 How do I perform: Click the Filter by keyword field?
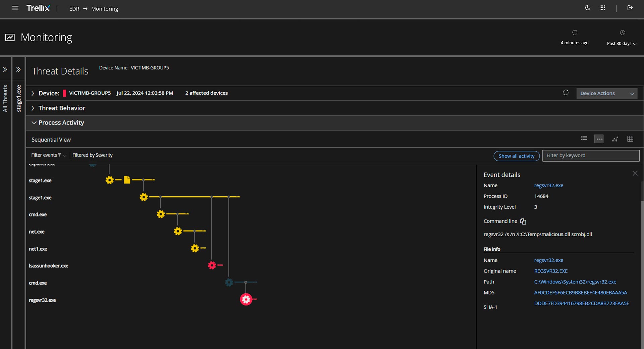(x=590, y=156)
